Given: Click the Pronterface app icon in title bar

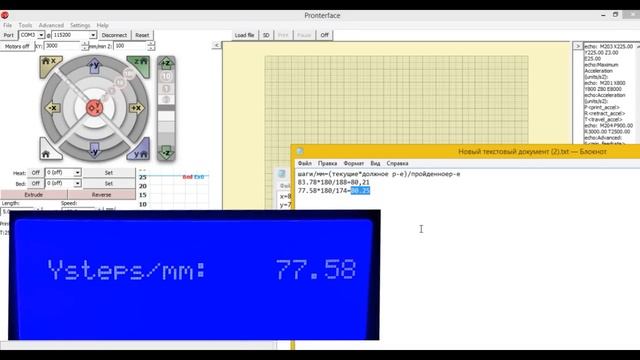Looking at the screenshot, I should pos(5,15).
